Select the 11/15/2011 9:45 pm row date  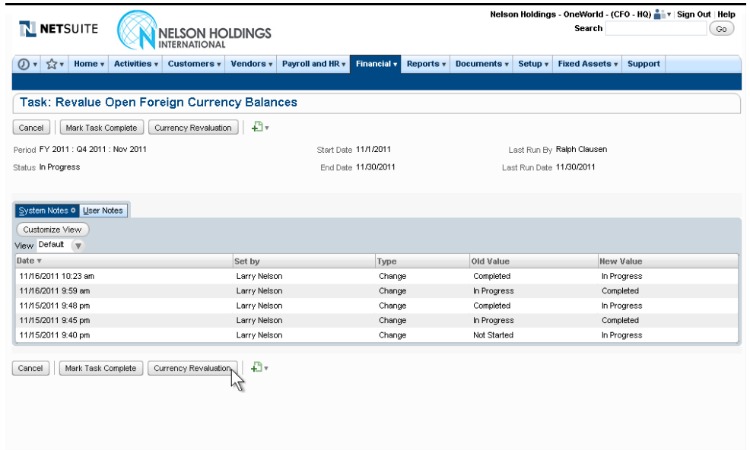point(55,320)
